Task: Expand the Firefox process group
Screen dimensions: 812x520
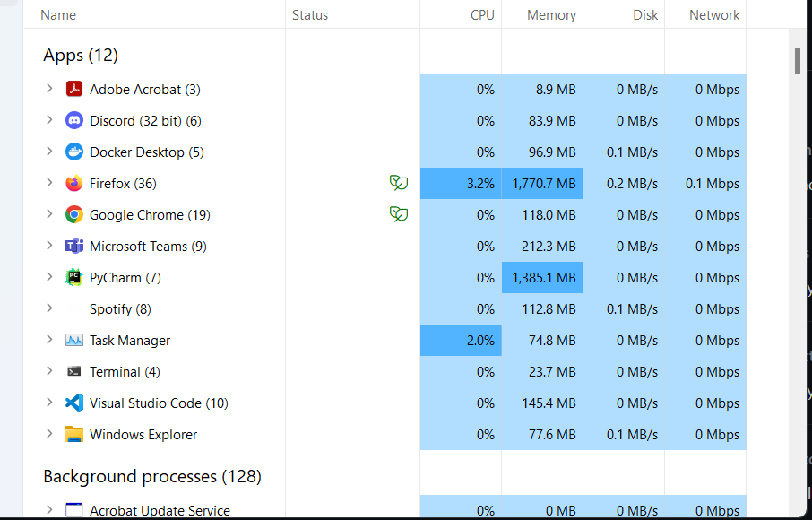Action: click(49, 183)
